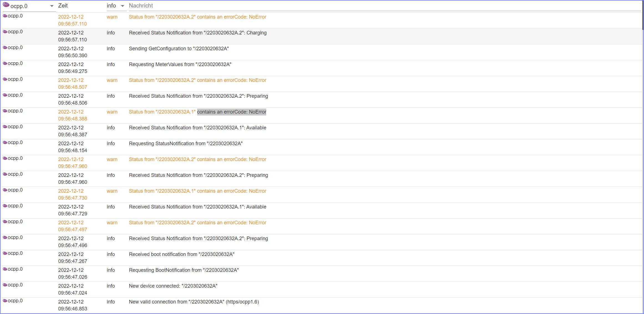Click ocpp icon on Sending GetConfiguration row
Viewport: 644px width, 314px height.
pos(5,47)
